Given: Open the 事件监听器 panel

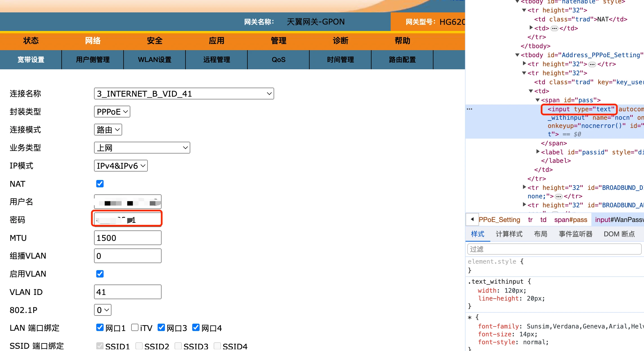Looking at the screenshot, I should coord(575,234).
